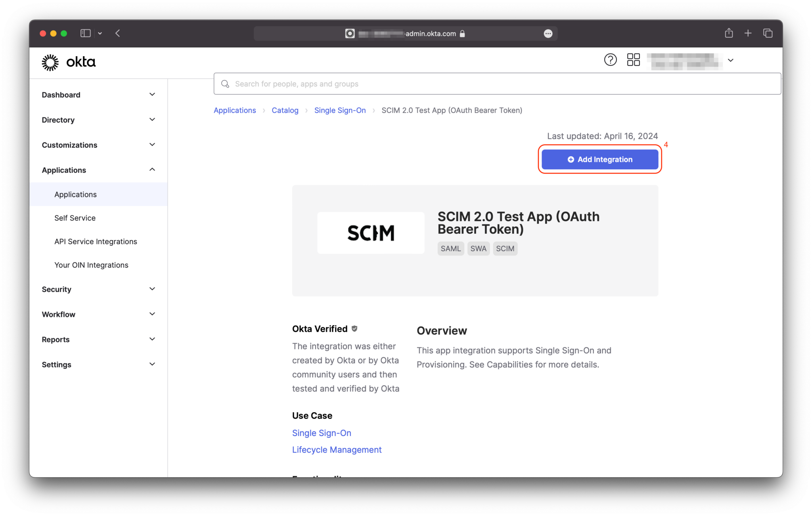Screen dimensions: 812x516
Task: Click the Okta logo
Action: click(x=68, y=62)
